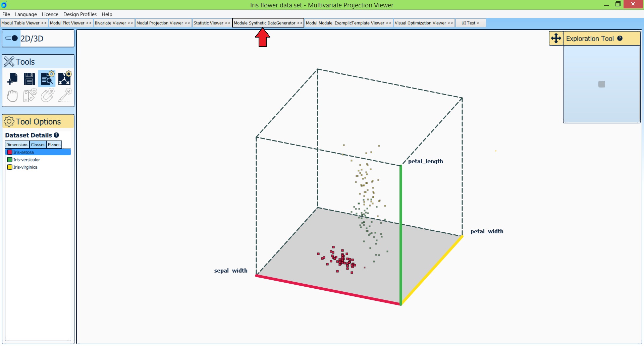Click the save dataset icon

(x=30, y=78)
